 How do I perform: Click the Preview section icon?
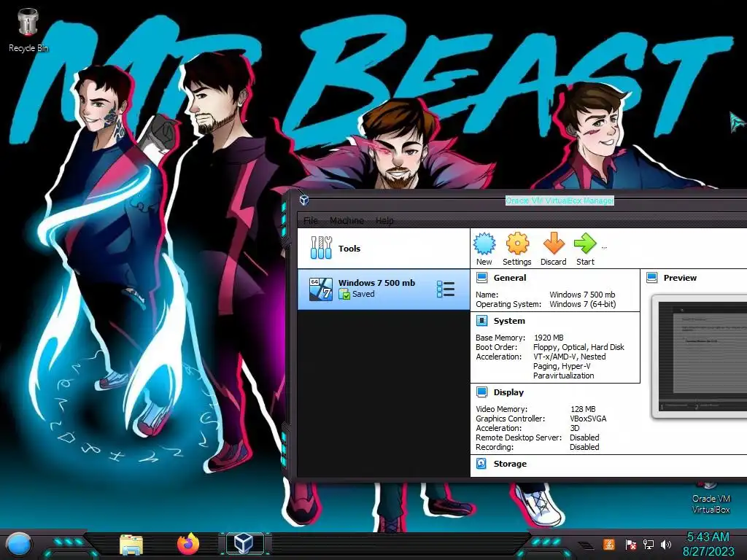click(651, 278)
